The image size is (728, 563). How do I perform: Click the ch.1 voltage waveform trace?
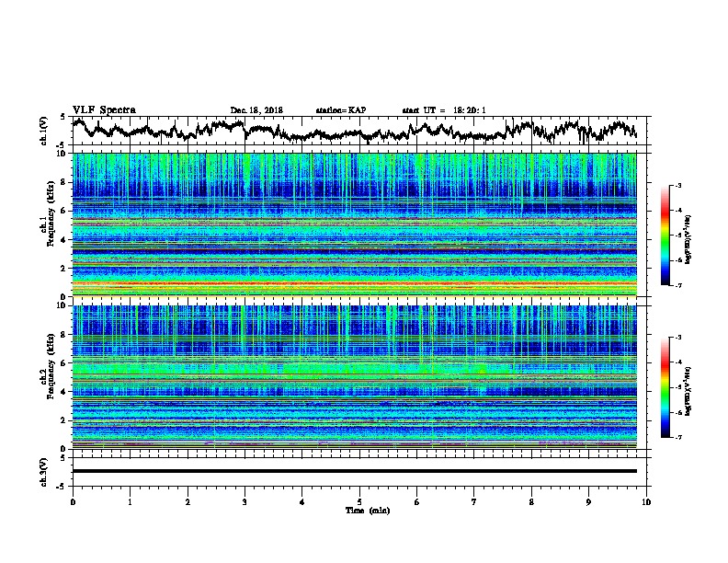click(354, 131)
